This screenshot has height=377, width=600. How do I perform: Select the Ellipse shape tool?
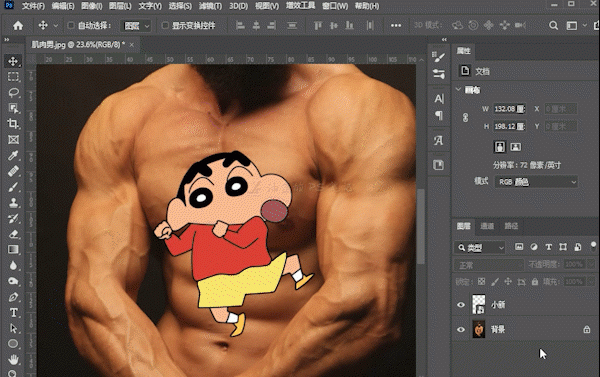click(x=13, y=344)
